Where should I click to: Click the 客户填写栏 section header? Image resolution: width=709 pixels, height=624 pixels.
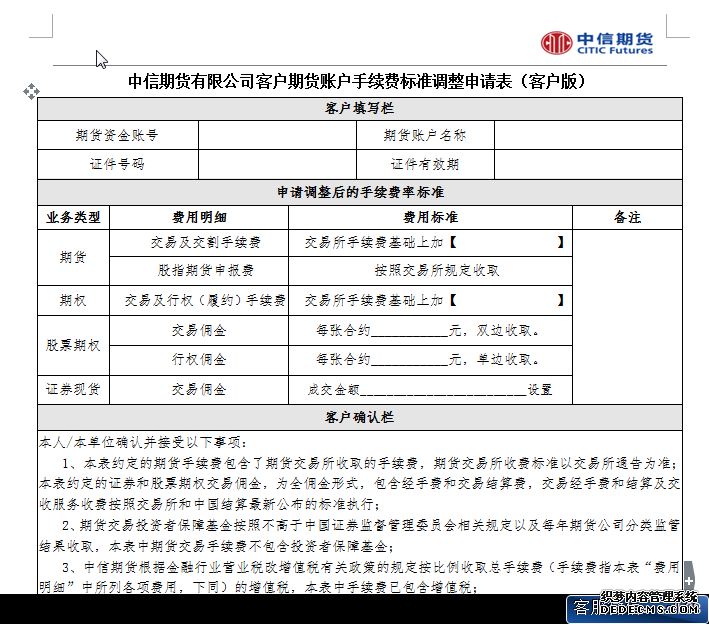coord(360,109)
